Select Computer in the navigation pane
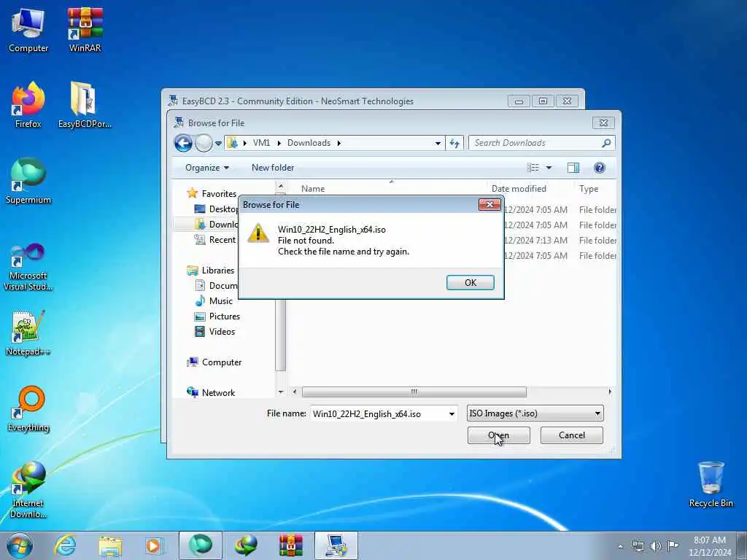The image size is (747, 560). (x=214, y=362)
